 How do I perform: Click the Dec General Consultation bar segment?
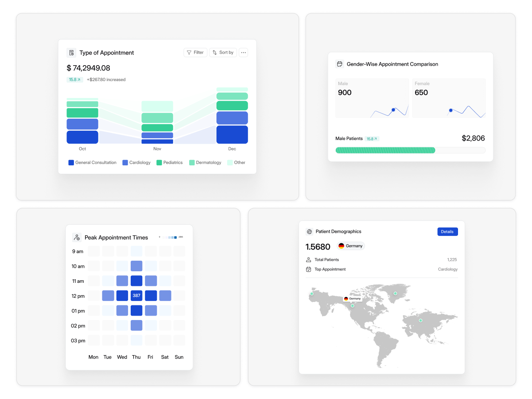point(232,135)
